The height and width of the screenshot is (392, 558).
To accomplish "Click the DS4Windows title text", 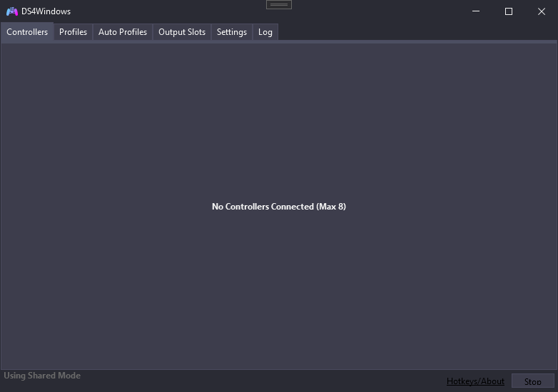I will coord(46,11).
